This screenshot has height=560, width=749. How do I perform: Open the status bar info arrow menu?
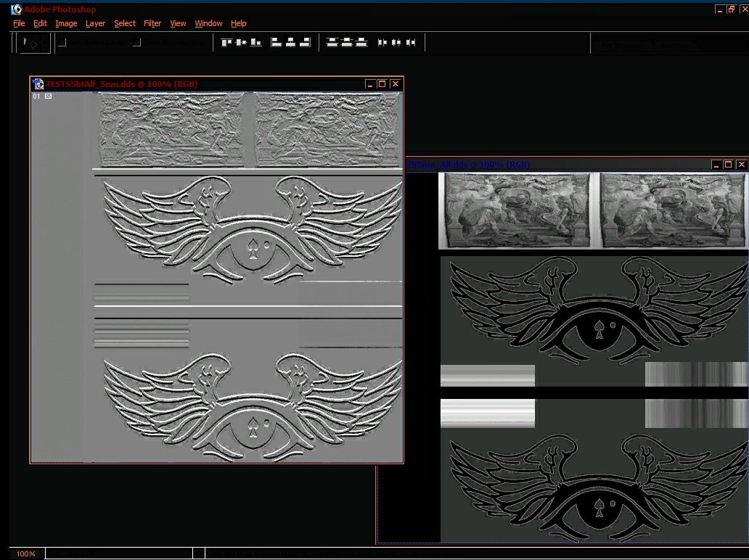[199, 553]
